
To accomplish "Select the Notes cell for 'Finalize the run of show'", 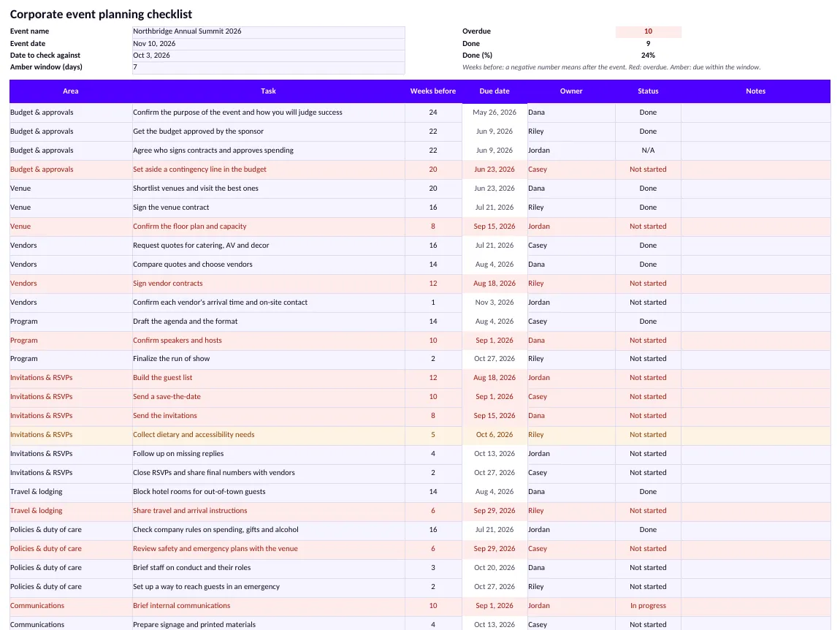I will (756, 359).
